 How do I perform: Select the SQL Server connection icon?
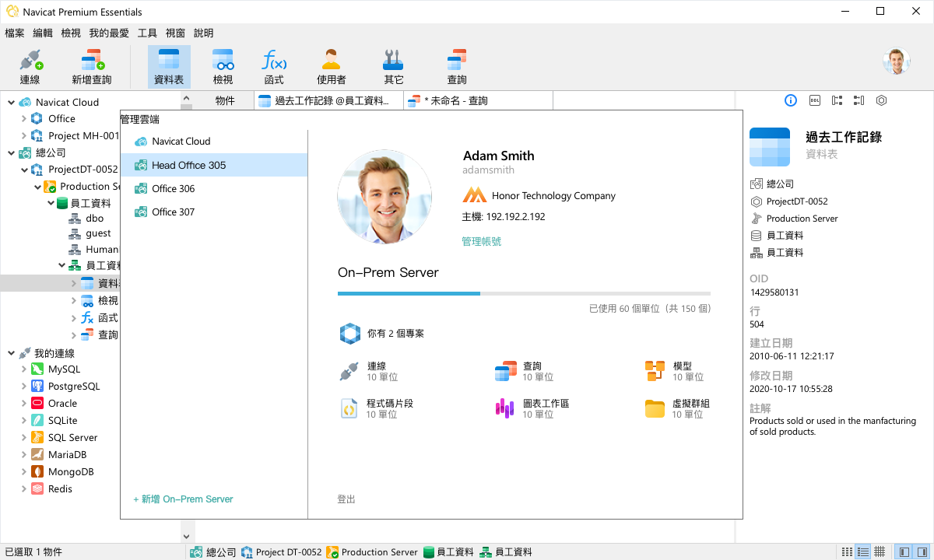(x=37, y=438)
